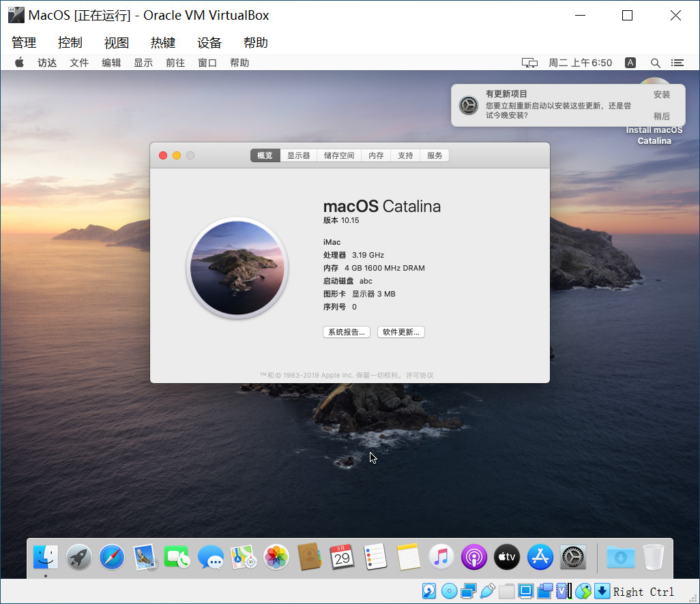Switch to 支持 tab

405,155
